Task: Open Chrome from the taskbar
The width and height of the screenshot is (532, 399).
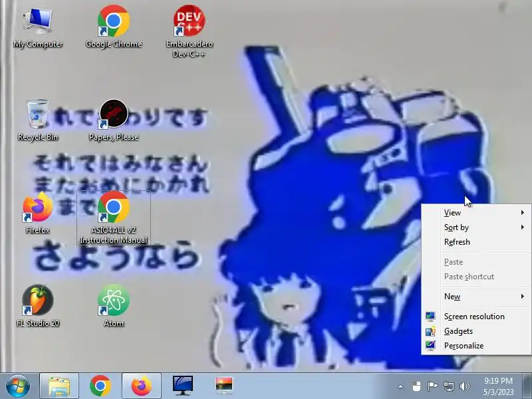Action: pyautogui.click(x=100, y=386)
